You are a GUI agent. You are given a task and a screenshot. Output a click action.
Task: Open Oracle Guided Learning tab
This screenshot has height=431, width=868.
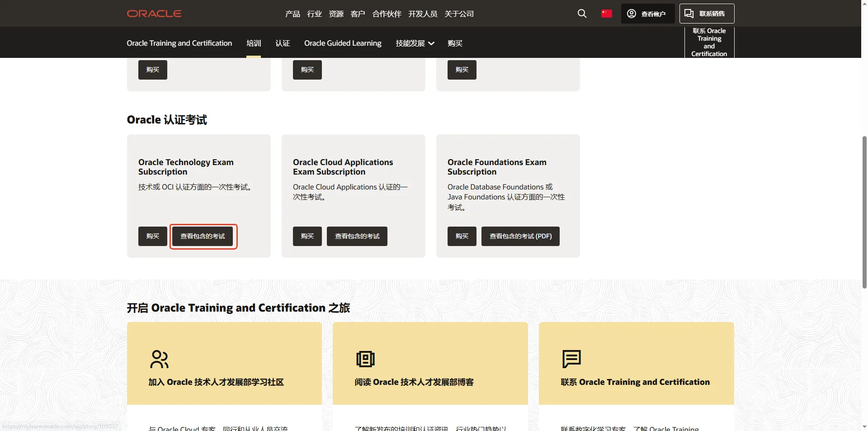point(343,43)
